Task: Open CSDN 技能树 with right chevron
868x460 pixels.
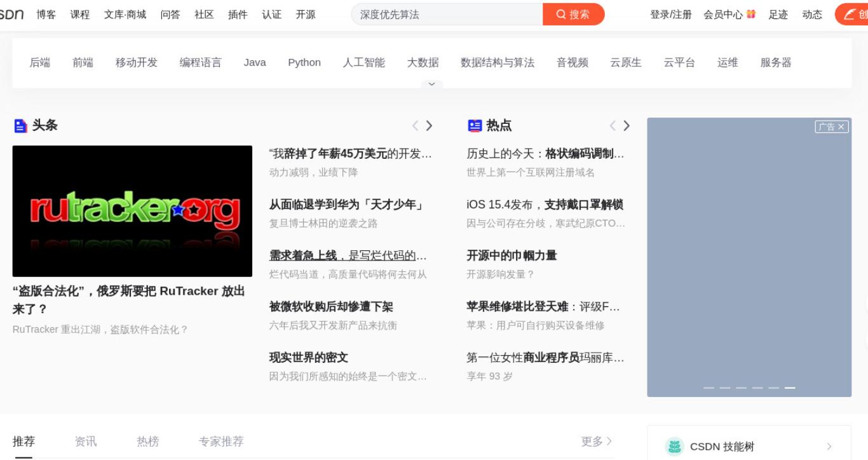Action: coord(829,447)
